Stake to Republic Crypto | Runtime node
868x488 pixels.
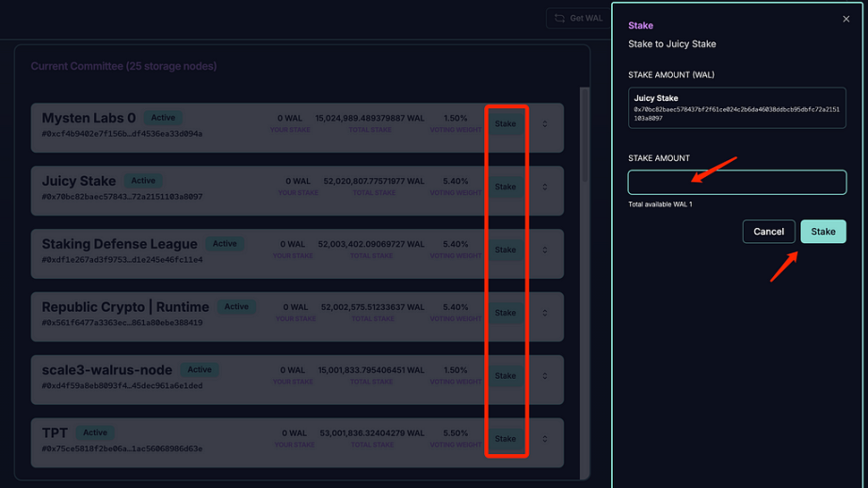[505, 313]
